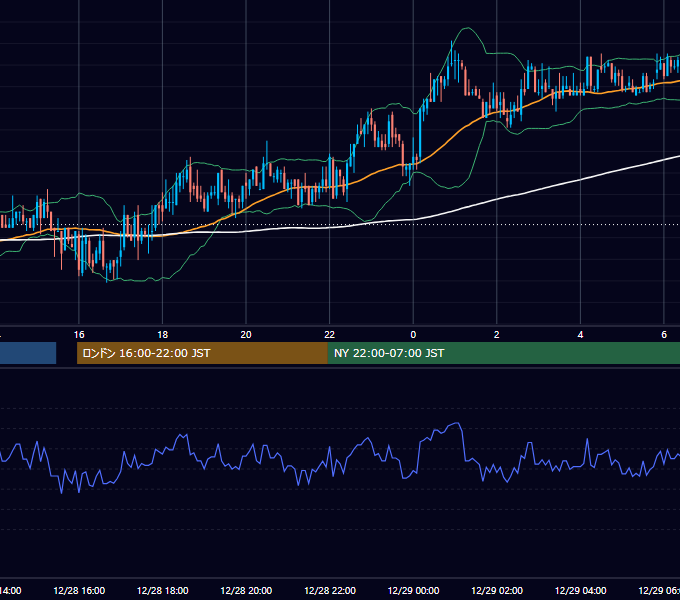
Task: Click the 18 hour label on chart axis
Action: 163,335
